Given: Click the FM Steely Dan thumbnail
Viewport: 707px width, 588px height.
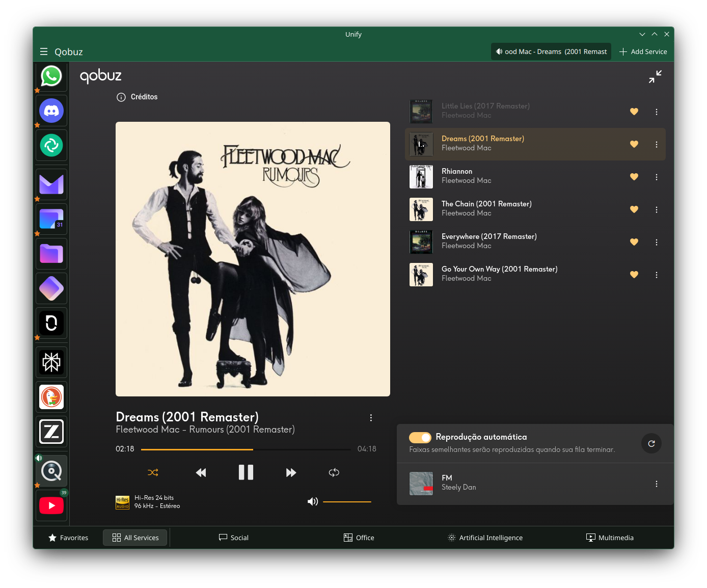Looking at the screenshot, I should 421,484.
